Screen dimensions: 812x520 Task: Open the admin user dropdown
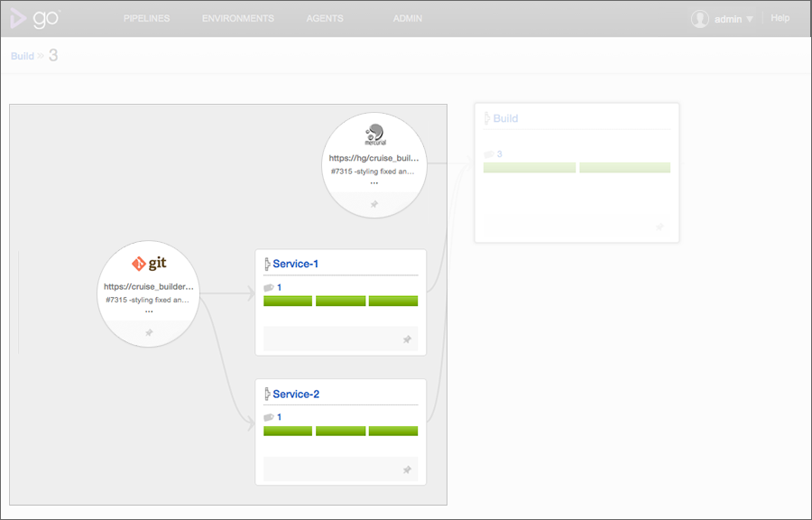tap(733, 19)
